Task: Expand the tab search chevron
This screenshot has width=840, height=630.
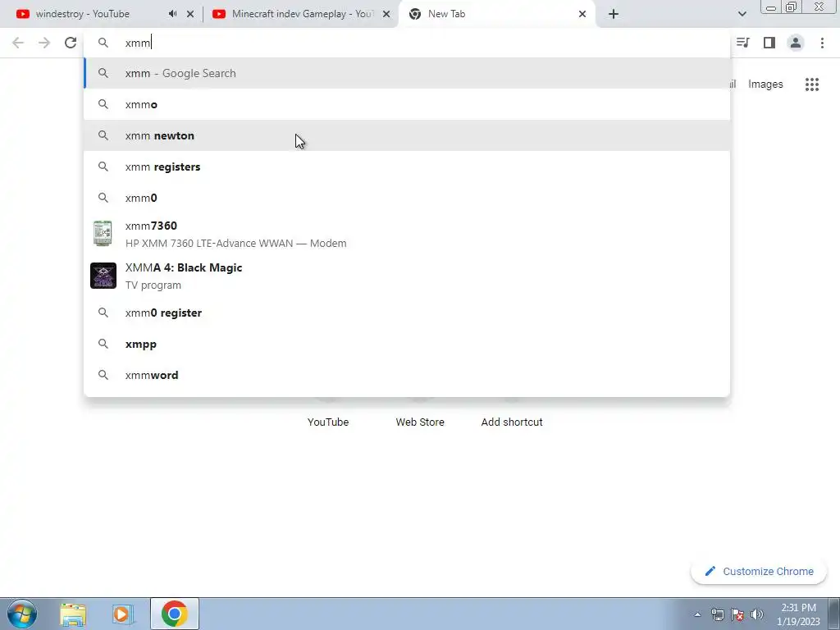Action: pyautogui.click(x=742, y=14)
